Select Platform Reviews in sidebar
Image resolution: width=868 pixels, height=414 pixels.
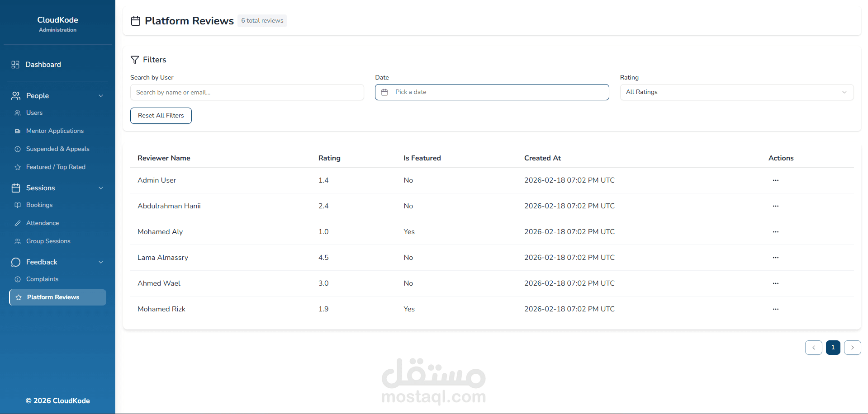[x=57, y=297]
